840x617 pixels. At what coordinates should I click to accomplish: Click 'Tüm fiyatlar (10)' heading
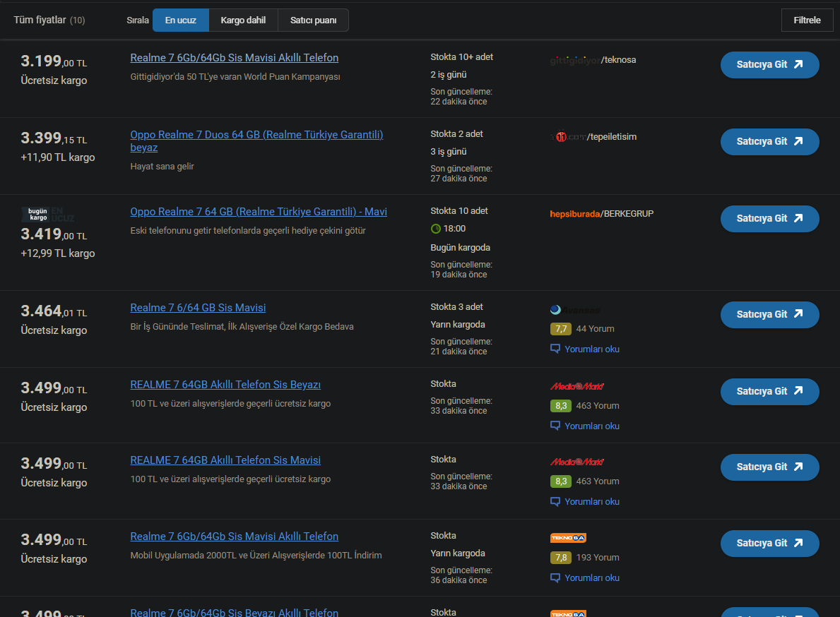tap(49, 20)
